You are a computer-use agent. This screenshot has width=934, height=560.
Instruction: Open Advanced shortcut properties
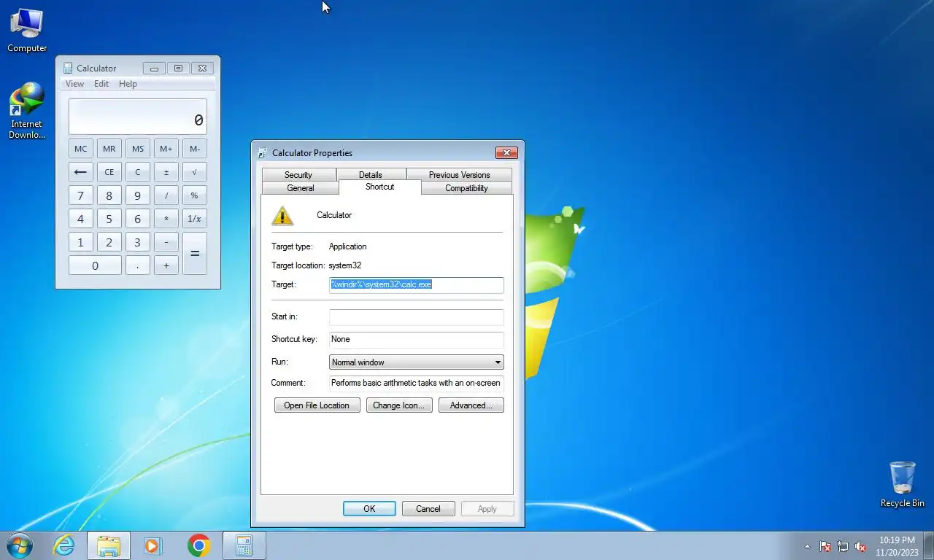pyautogui.click(x=471, y=405)
